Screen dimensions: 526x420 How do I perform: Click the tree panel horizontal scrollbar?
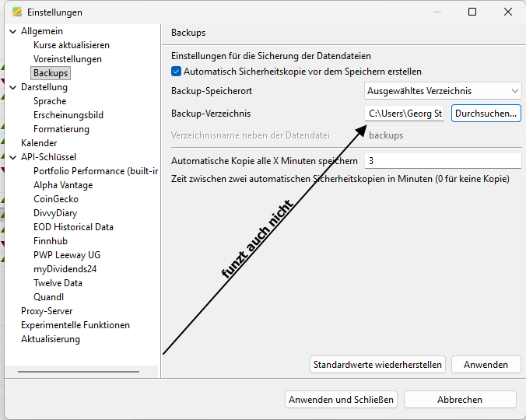[79, 372]
